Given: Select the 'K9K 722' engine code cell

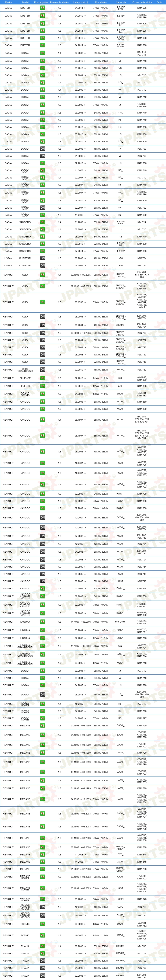Looking at the screenshot, I should point(142,265).
